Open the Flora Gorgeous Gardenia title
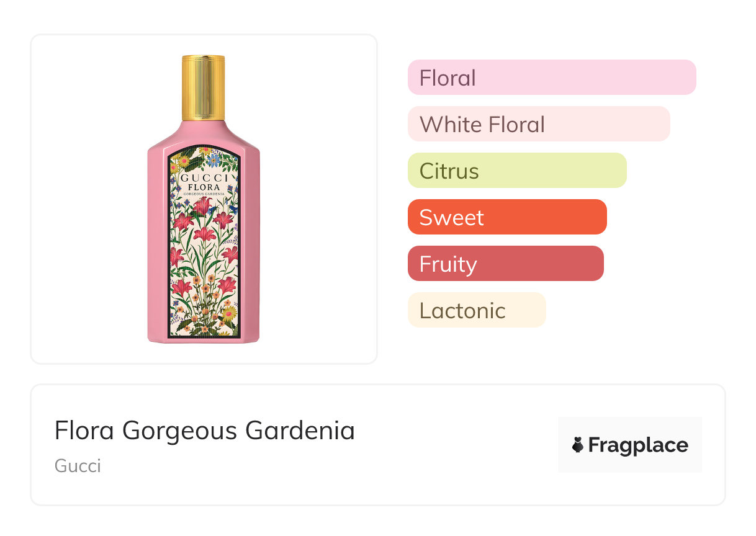Viewport: 756px width, 536px height. (205, 431)
